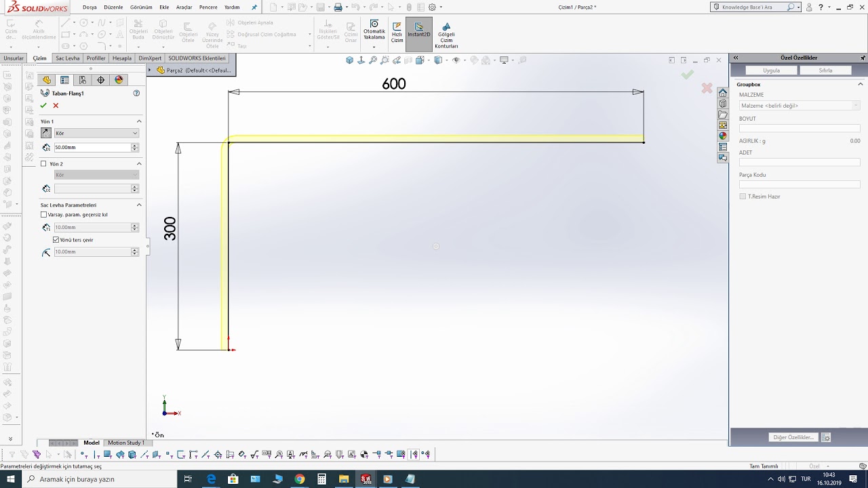Image resolution: width=868 pixels, height=488 pixels.
Task: Open DimXpertManager crosshair tab icon
Action: coord(101,80)
